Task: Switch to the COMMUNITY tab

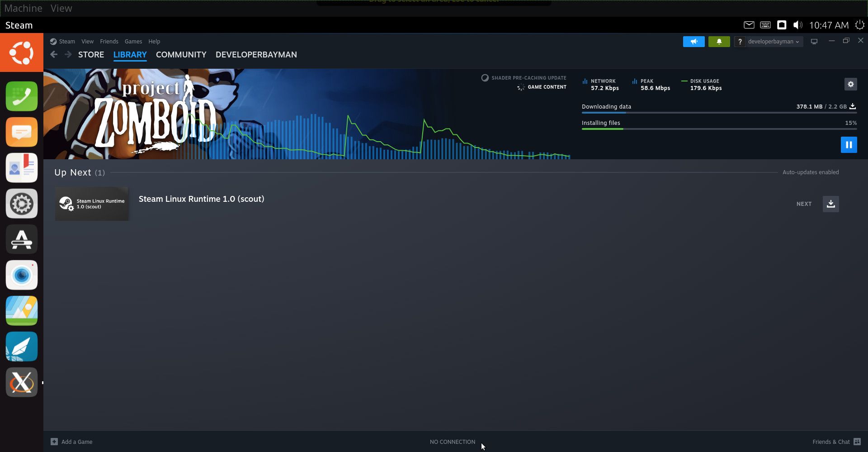Action: [x=181, y=55]
